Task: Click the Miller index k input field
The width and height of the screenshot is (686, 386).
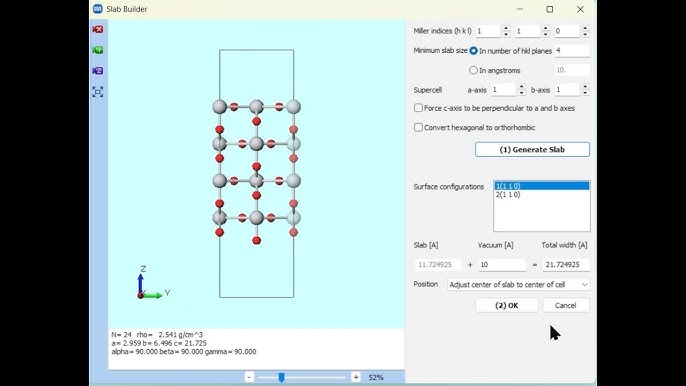Action: 528,31
